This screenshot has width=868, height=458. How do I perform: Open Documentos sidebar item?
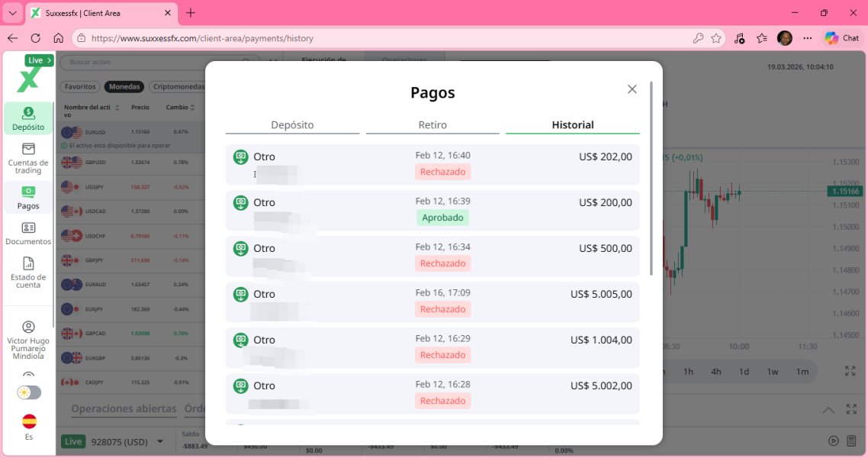[28, 233]
